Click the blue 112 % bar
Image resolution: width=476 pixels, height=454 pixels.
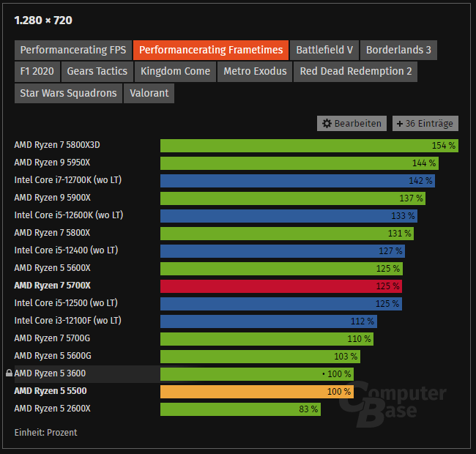269,321
